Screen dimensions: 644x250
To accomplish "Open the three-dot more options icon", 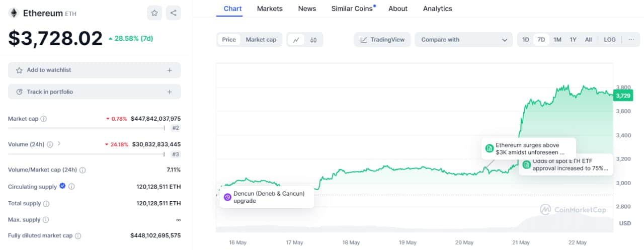I will pos(631,40).
